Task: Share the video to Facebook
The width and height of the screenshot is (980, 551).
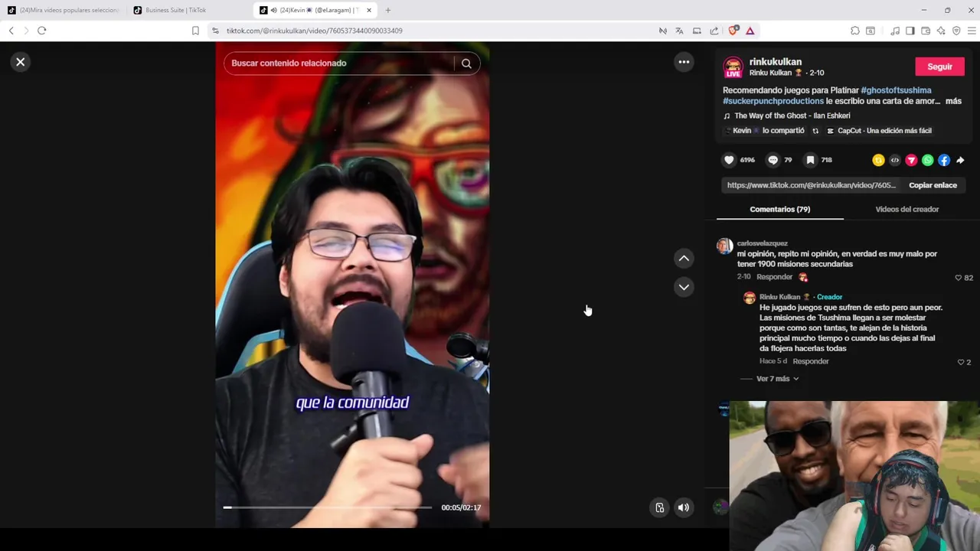Action: pyautogui.click(x=944, y=160)
